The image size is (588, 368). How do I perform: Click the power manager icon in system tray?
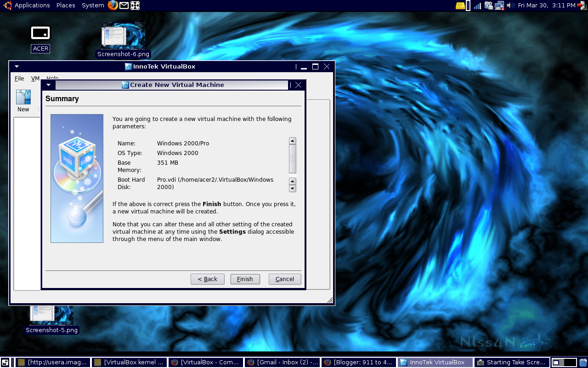pos(488,6)
